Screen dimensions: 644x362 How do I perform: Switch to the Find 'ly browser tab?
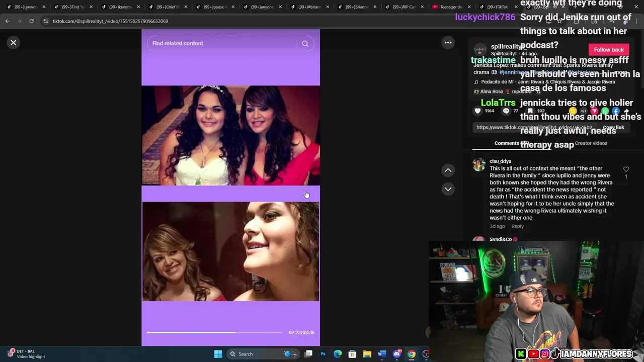tap(73, 7)
